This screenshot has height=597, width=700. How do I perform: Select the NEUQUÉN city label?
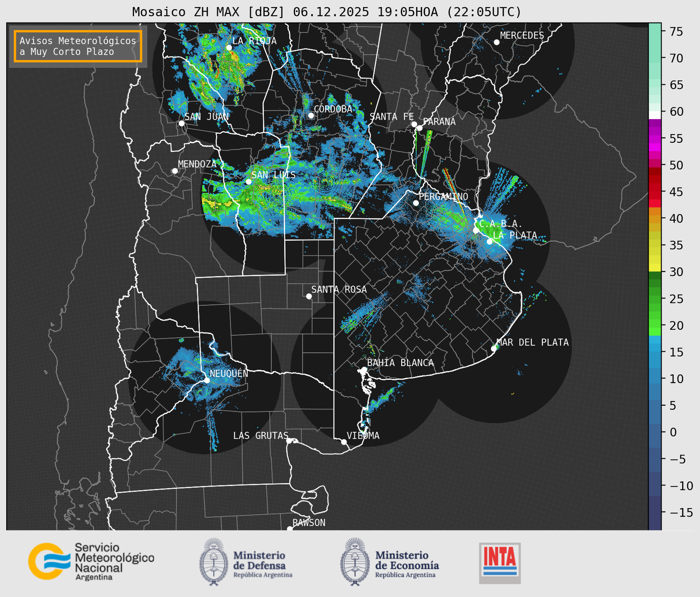(x=229, y=374)
